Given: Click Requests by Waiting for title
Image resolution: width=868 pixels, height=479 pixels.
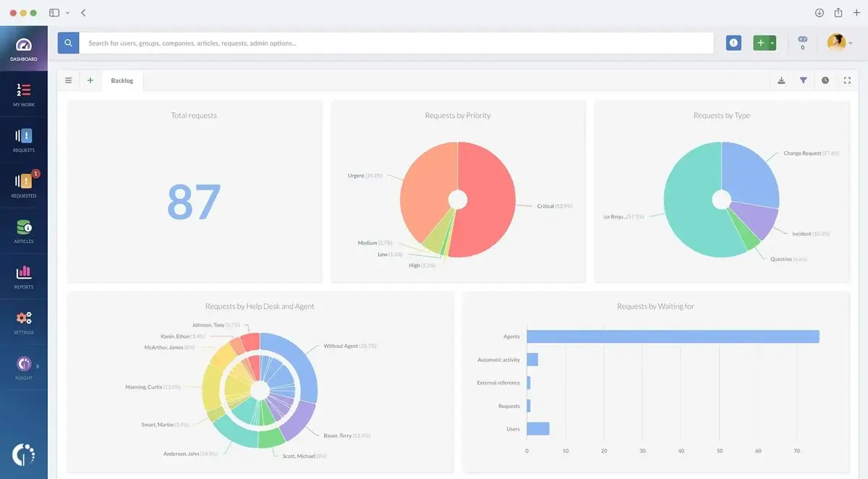Looking at the screenshot, I should click(x=655, y=307).
